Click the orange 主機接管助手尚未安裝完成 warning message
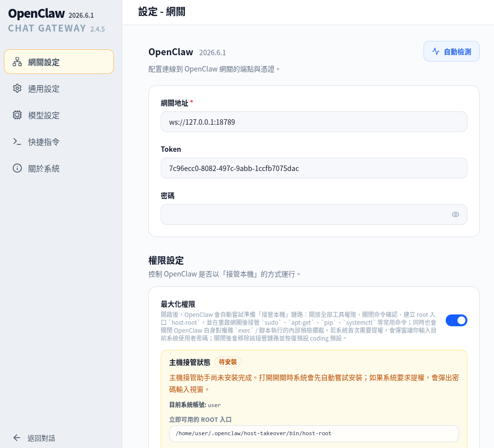Image resolution: width=494 pixels, height=448 pixels. coord(314,383)
